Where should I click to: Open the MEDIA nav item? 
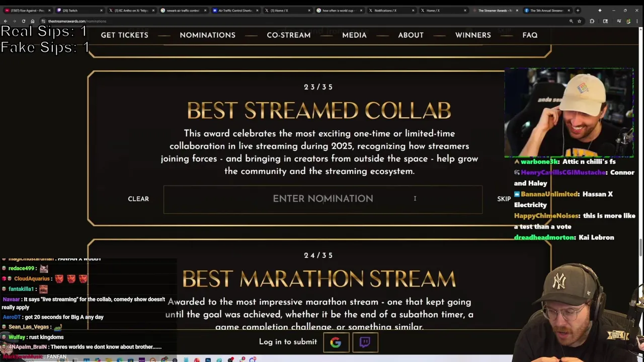354,35
